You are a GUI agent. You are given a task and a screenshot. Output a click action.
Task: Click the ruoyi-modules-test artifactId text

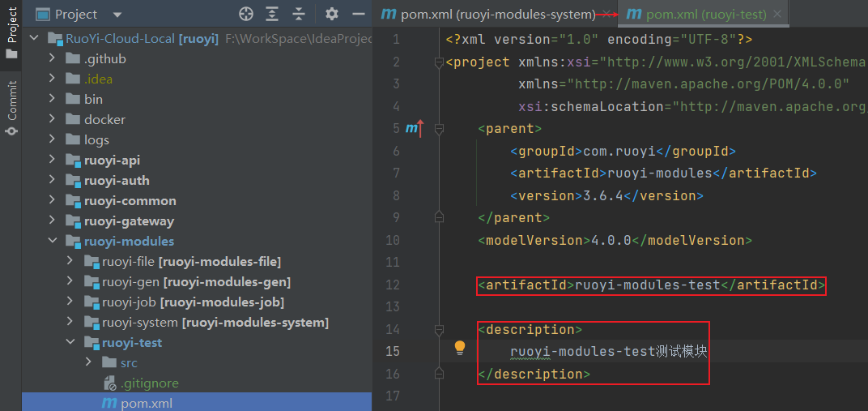647,285
